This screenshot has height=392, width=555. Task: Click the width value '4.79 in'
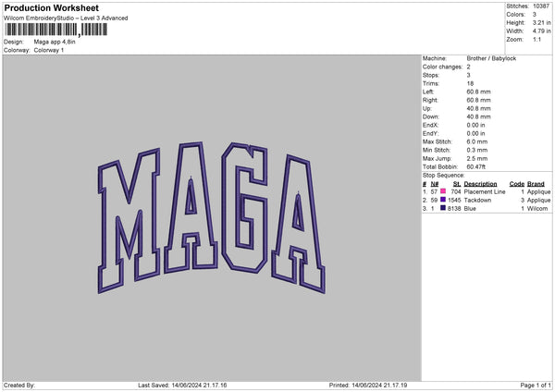coord(541,31)
